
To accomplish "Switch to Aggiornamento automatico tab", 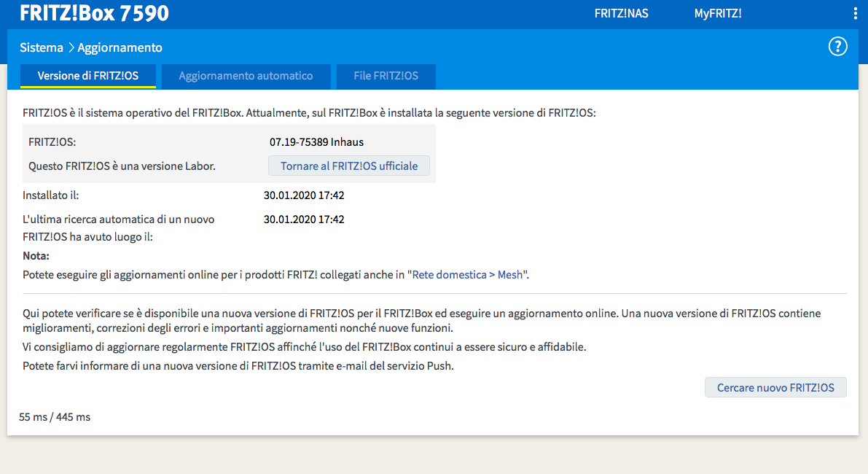I will pyautogui.click(x=246, y=76).
